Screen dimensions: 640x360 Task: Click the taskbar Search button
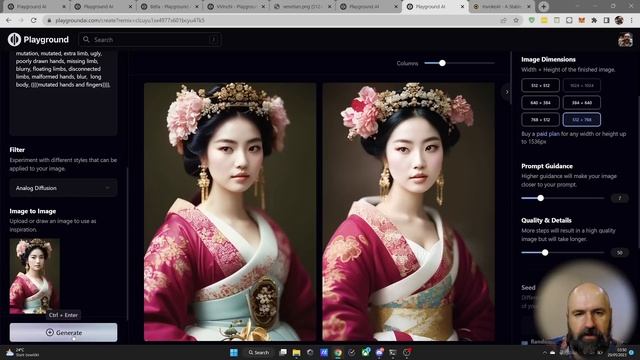point(259,352)
